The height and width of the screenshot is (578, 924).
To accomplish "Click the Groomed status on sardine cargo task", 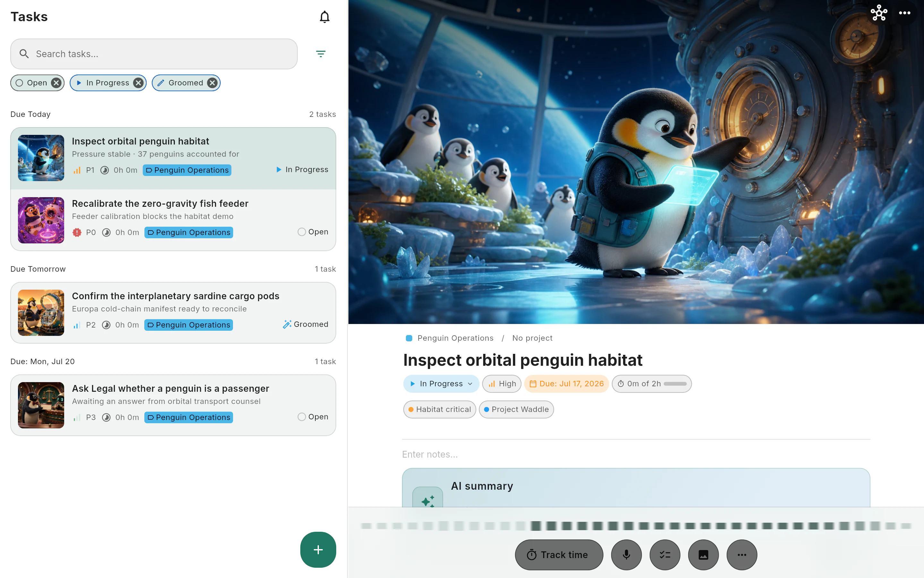I will pos(305,324).
